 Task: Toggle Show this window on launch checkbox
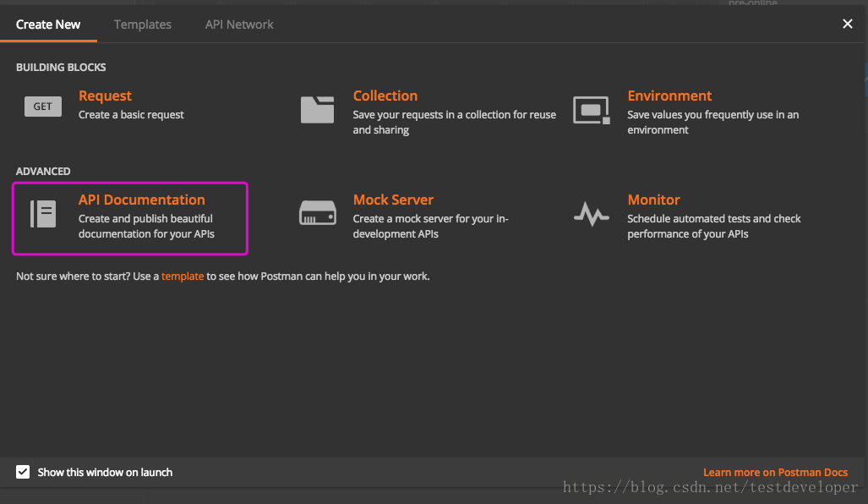click(x=23, y=472)
